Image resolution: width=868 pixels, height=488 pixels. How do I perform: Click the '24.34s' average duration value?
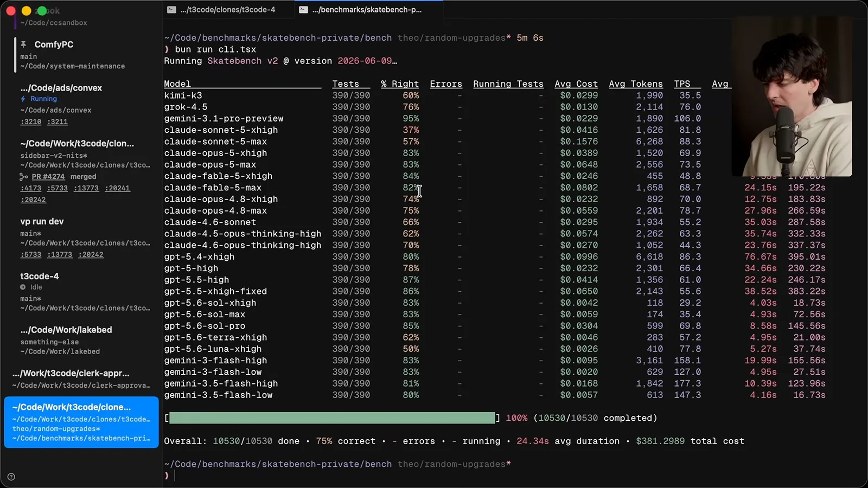pos(533,441)
